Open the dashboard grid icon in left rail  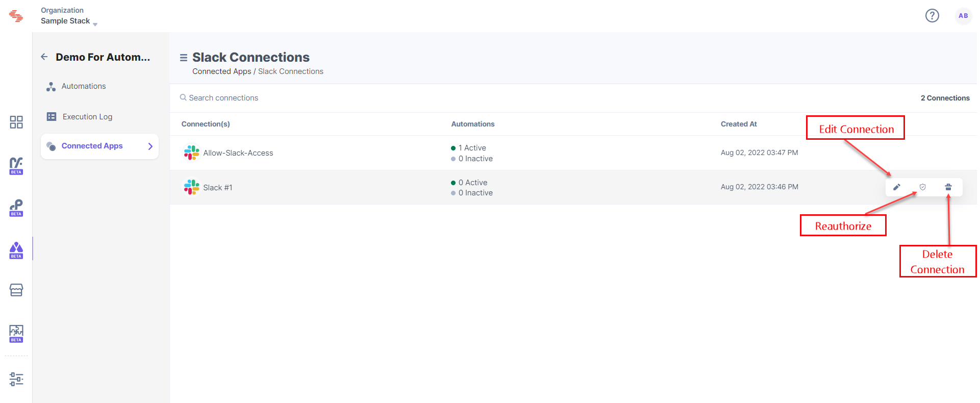pos(16,122)
